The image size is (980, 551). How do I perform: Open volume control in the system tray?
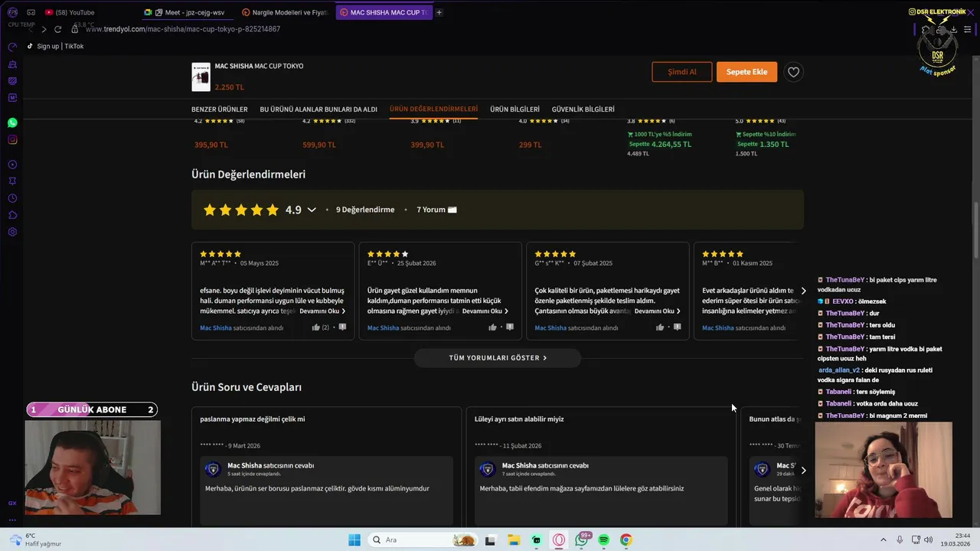tap(929, 540)
